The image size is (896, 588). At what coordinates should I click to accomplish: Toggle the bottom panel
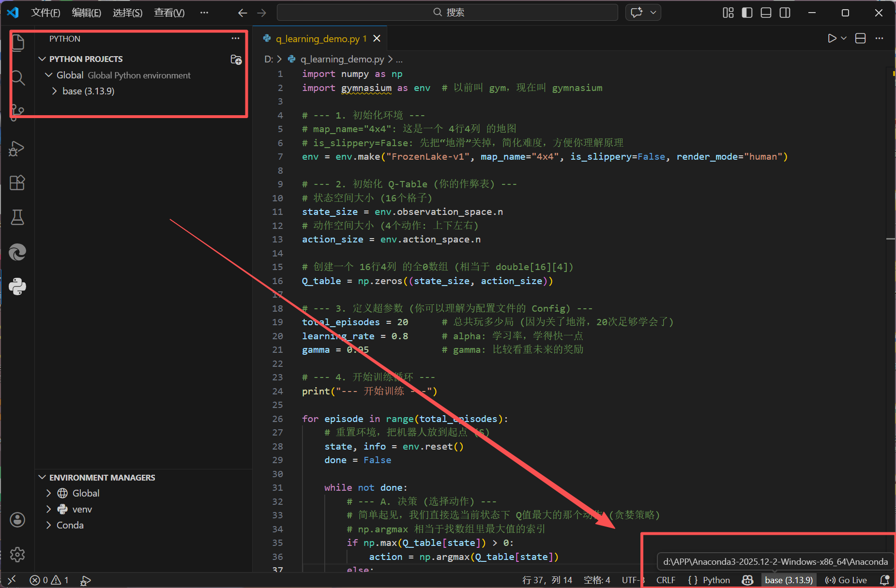click(x=766, y=13)
